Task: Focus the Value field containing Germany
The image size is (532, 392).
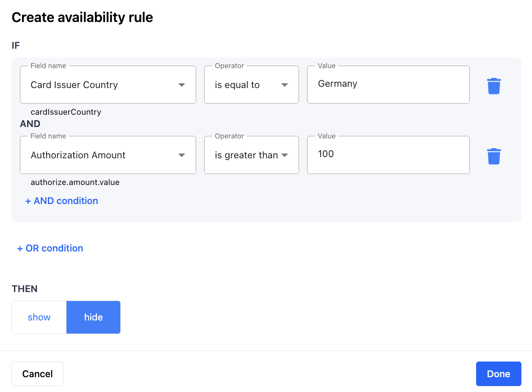Action: click(388, 84)
